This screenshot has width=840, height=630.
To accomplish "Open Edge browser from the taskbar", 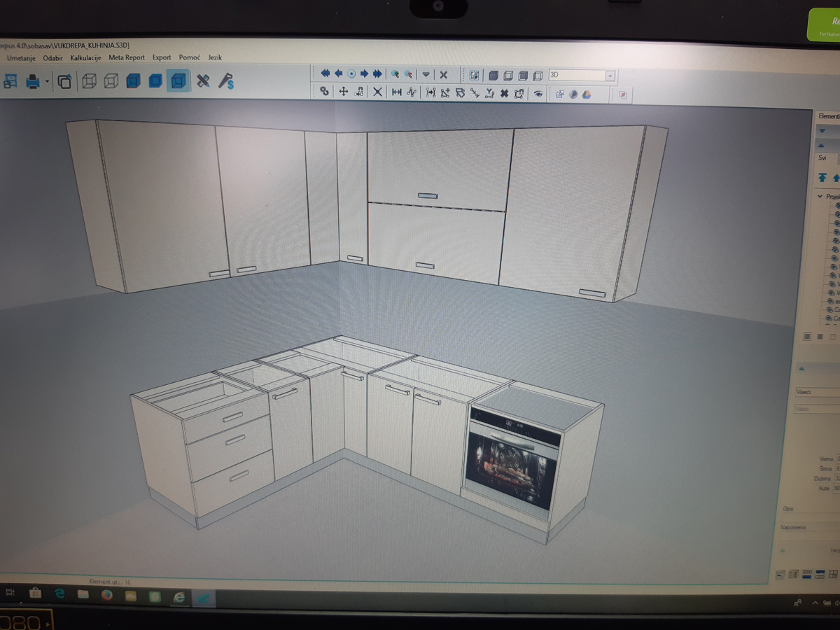I will click(59, 594).
